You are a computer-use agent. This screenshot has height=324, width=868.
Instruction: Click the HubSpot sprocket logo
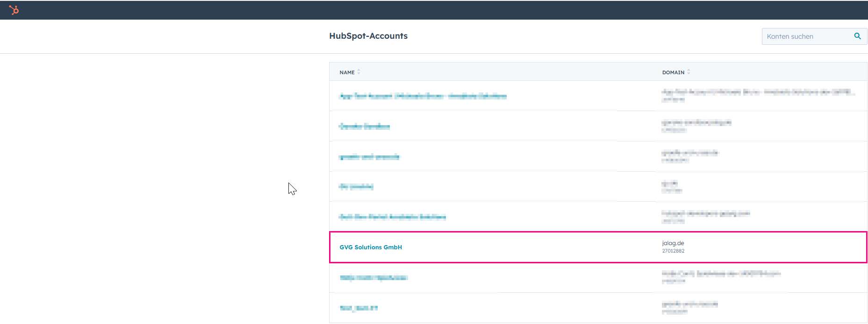click(14, 10)
